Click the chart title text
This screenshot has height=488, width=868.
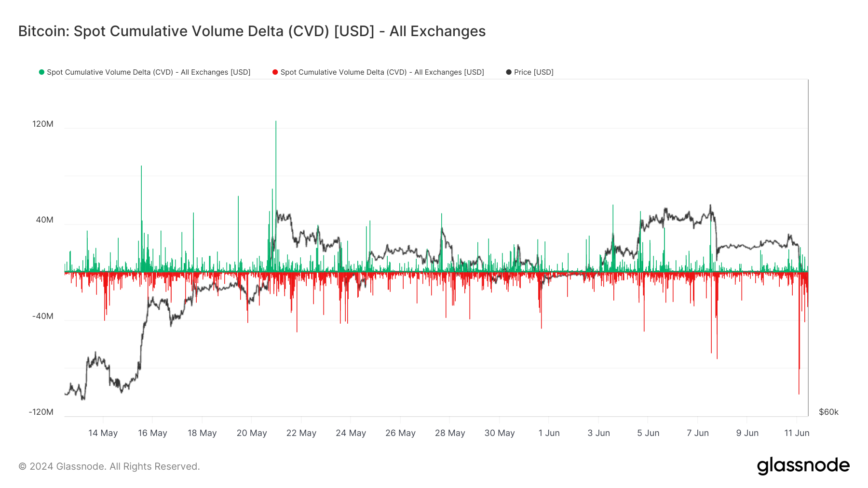coord(252,31)
